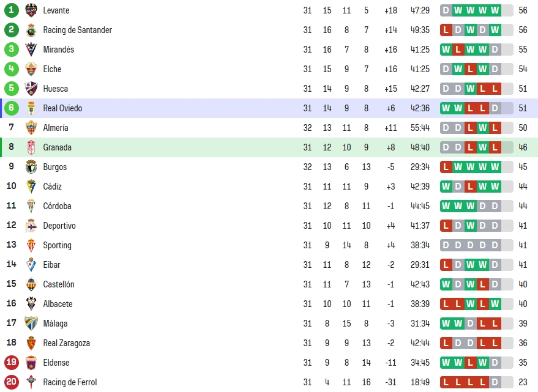Open the Elche team link
Image resolution: width=538 pixels, height=392 pixels.
(52, 69)
